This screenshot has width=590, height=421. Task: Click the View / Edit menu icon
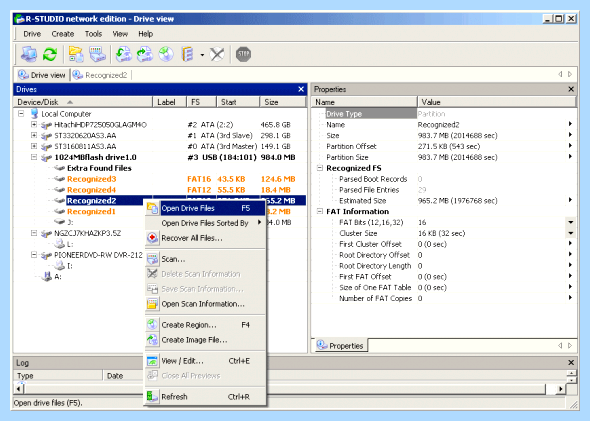point(152,361)
